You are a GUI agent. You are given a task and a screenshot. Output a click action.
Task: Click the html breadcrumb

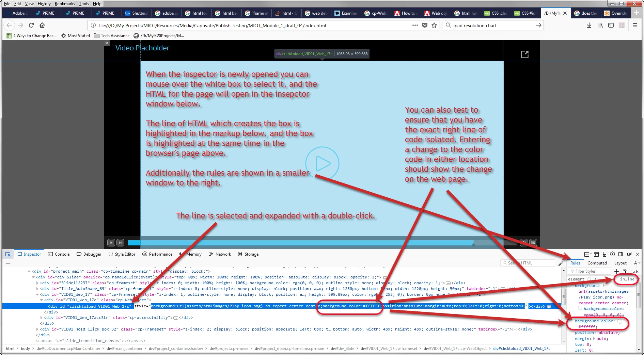tap(10, 349)
